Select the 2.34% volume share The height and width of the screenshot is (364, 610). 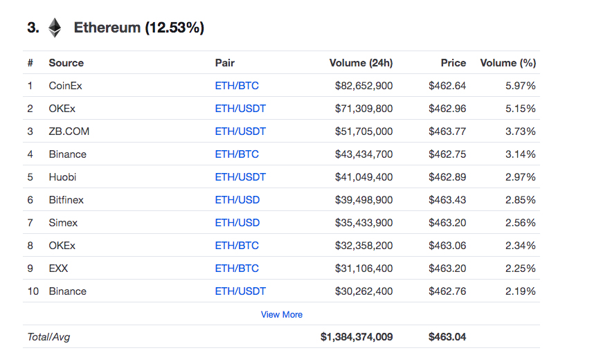(x=521, y=246)
